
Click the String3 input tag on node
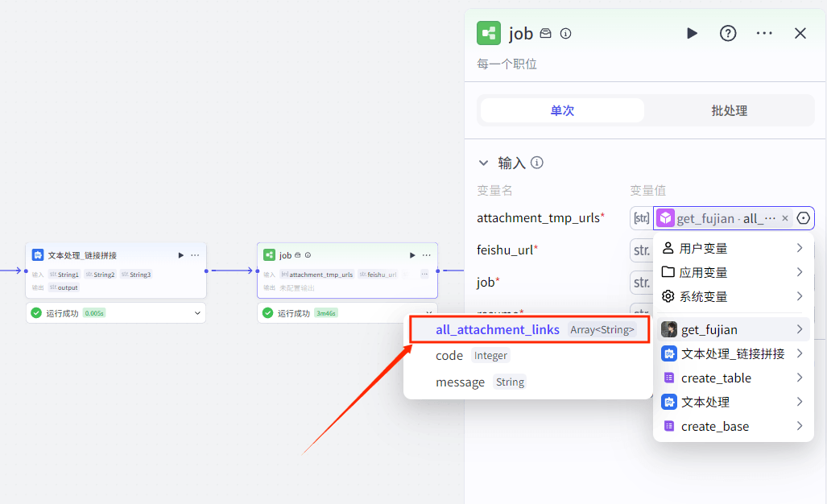136,275
